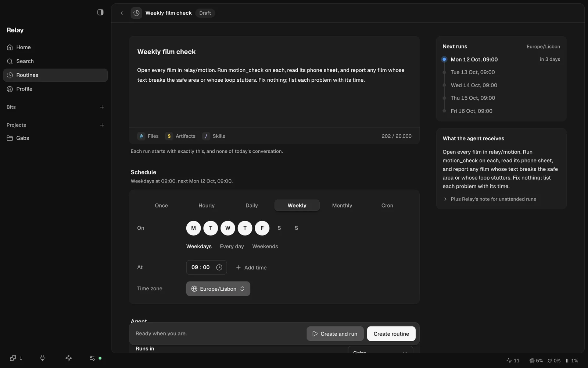Toggle Wednesday day circle
588x368 pixels.
coord(228,228)
